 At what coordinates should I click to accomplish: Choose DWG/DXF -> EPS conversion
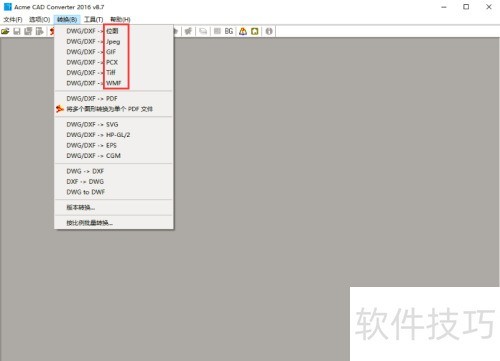pyautogui.click(x=114, y=145)
